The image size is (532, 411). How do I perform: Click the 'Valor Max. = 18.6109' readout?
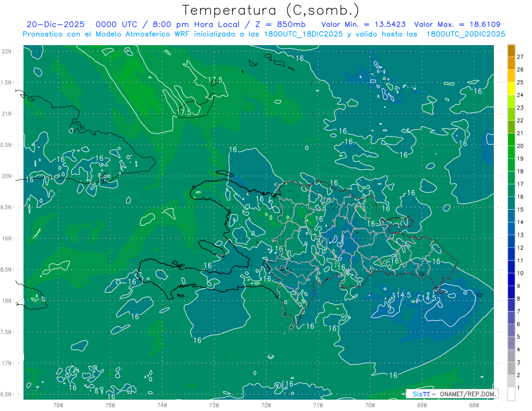click(x=458, y=24)
